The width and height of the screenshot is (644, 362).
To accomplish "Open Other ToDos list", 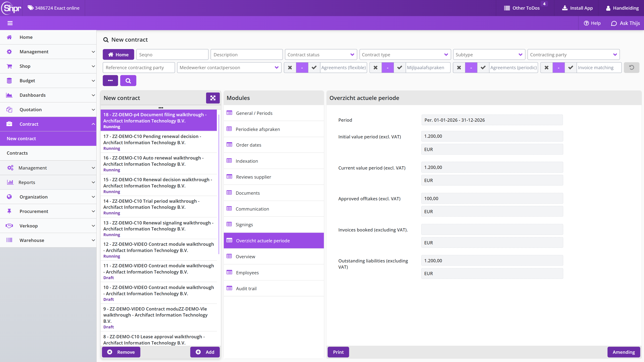I will [522, 8].
